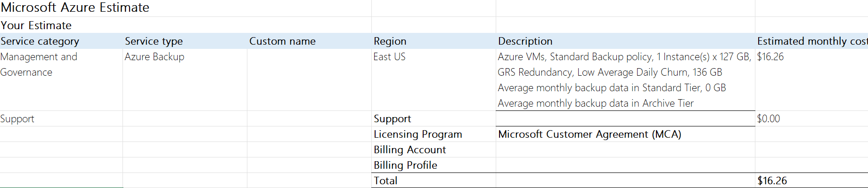Select the 'Service type' header cell
Screen dimensions: 868x188
point(185,41)
